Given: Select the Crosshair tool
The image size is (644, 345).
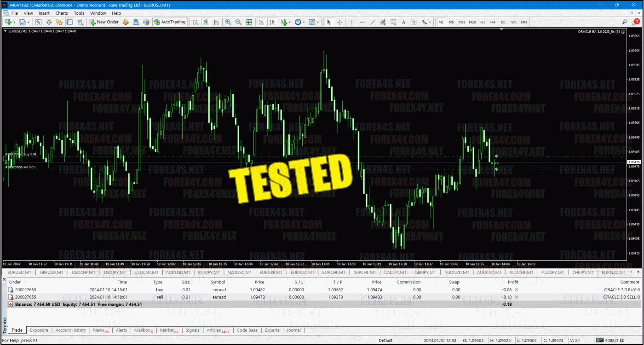Looking at the screenshot, I should [339, 22].
